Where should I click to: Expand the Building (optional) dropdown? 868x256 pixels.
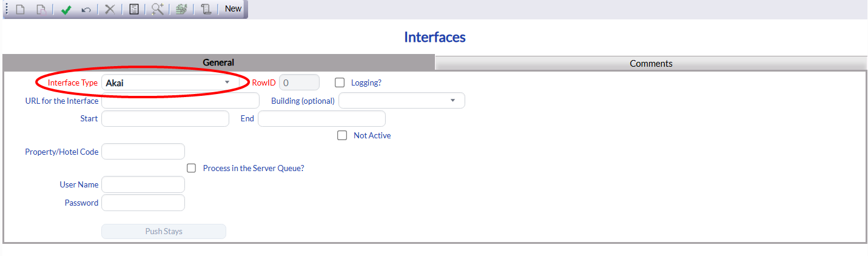402,101
